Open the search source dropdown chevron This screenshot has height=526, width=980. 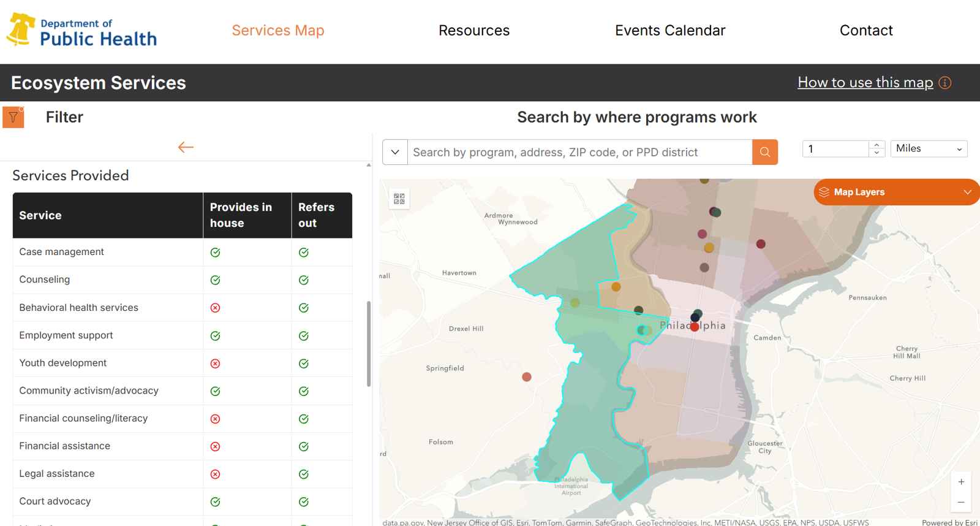(395, 152)
